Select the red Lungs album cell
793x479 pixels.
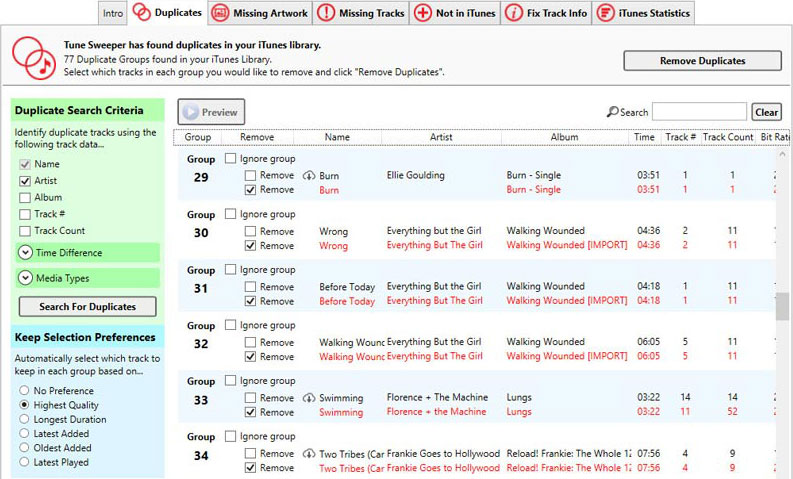519,412
